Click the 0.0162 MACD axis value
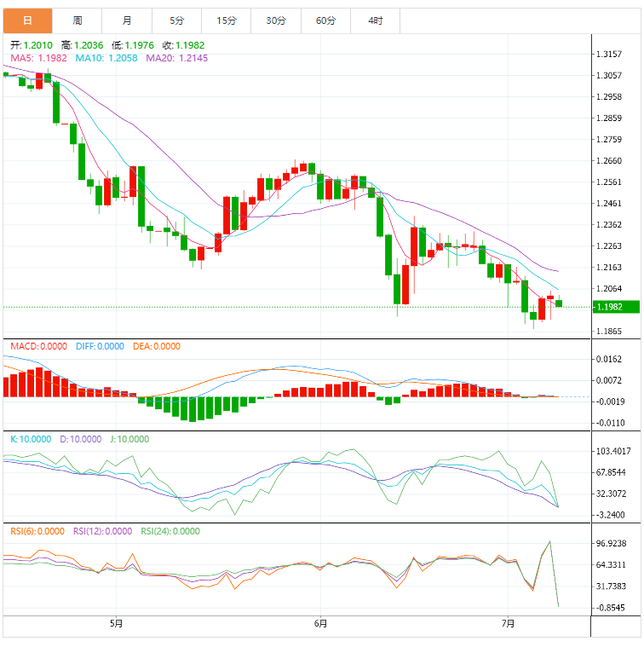The height and width of the screenshot is (647, 644). (x=609, y=359)
